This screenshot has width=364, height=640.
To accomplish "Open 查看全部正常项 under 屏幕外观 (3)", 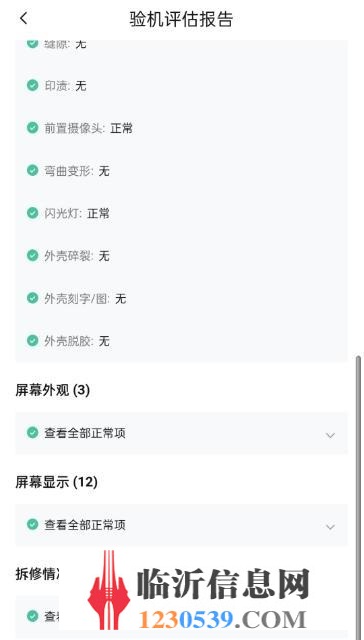I will coord(182,433).
